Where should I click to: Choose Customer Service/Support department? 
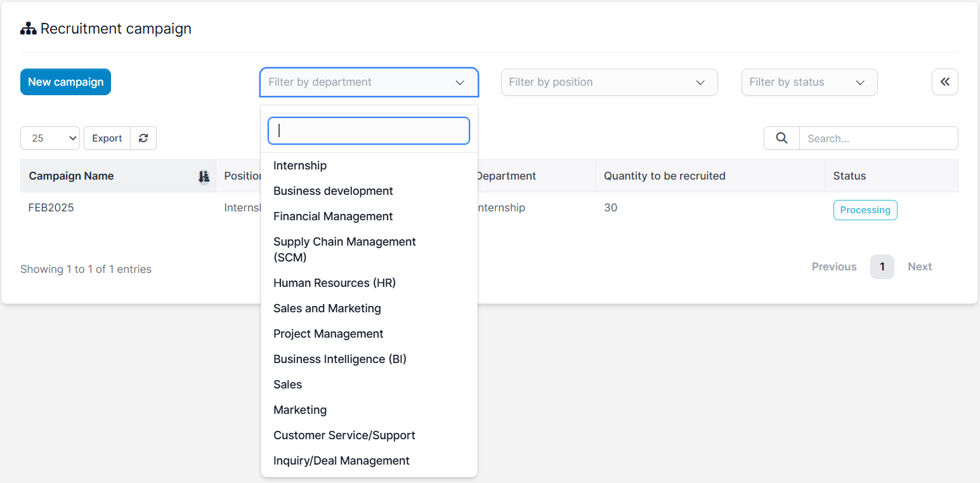point(344,435)
